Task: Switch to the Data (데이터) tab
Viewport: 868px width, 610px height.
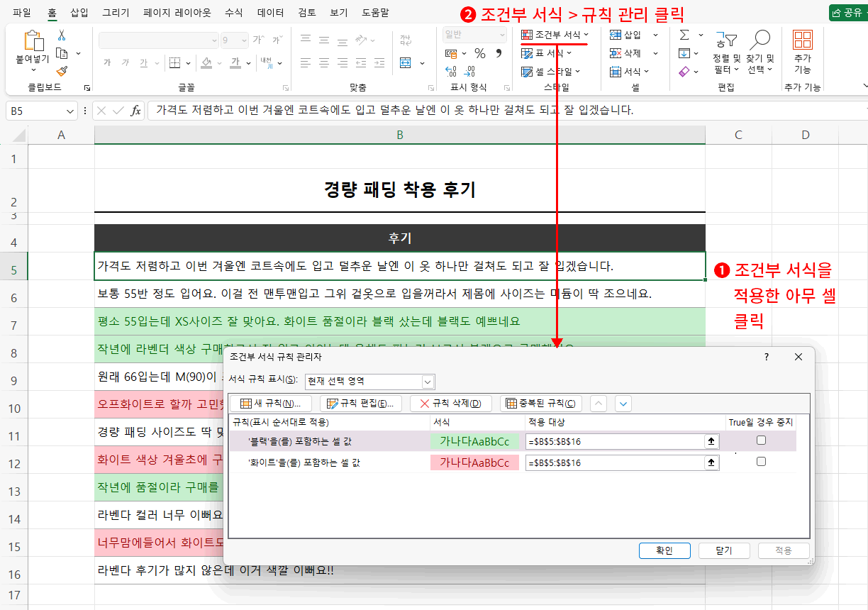Action: [x=271, y=12]
